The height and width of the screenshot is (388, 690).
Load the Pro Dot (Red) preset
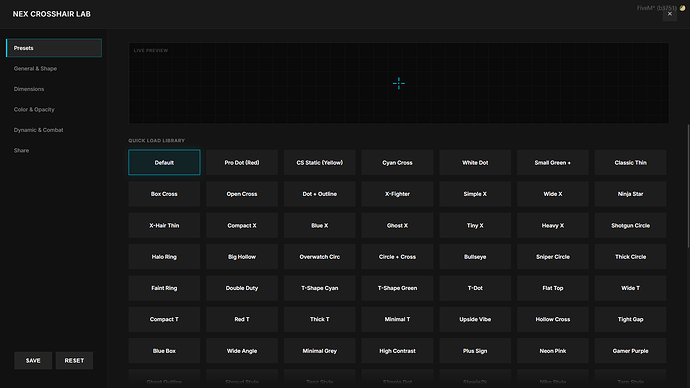pyautogui.click(x=242, y=162)
